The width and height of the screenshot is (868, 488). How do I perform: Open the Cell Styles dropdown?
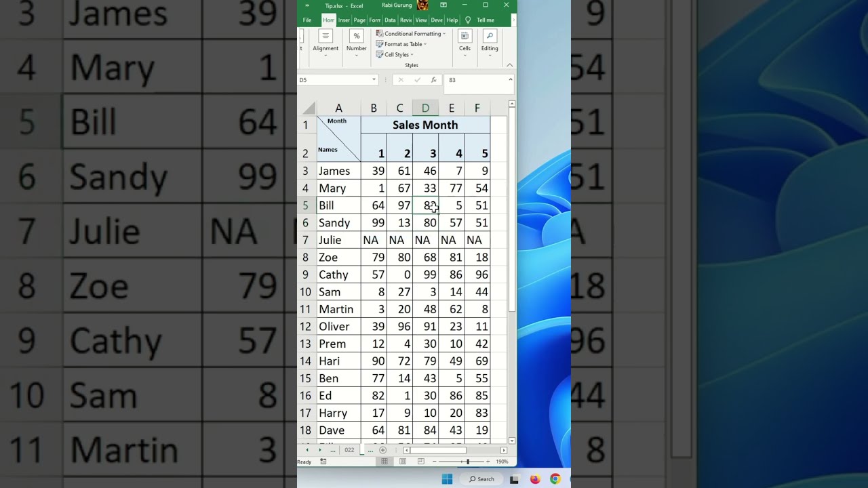click(x=394, y=55)
